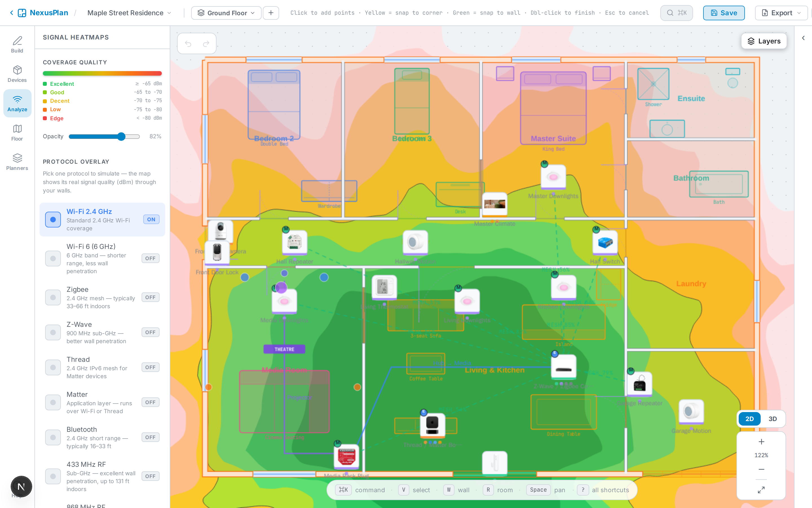Click the opacity slider handle
Image resolution: width=812 pixels, height=508 pixels.
[122, 136]
